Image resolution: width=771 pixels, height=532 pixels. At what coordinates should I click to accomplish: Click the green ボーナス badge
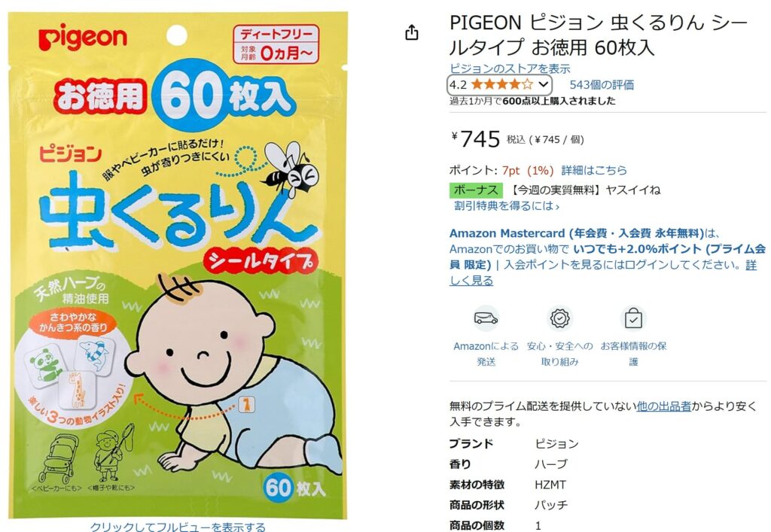476,190
